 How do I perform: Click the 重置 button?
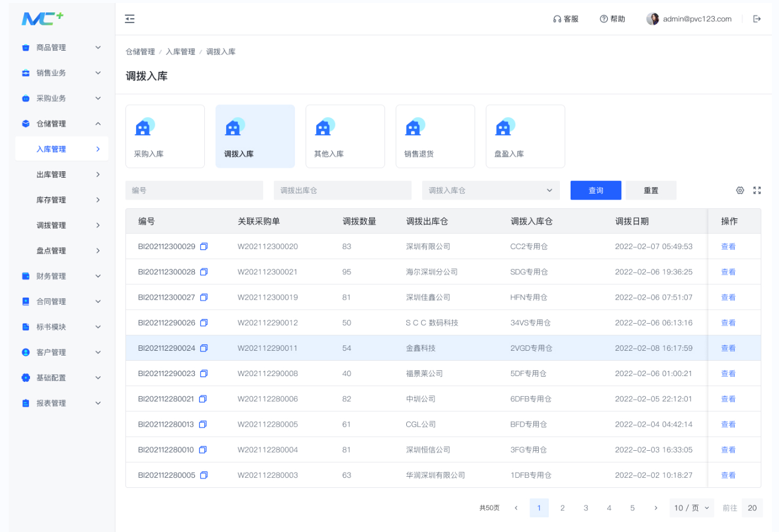tap(651, 190)
